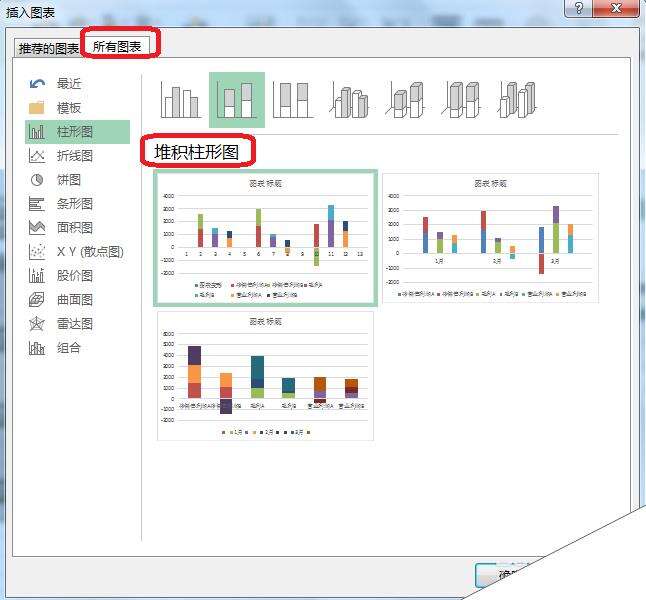
Task: Click the 模板 folder icon
Action: [37, 108]
